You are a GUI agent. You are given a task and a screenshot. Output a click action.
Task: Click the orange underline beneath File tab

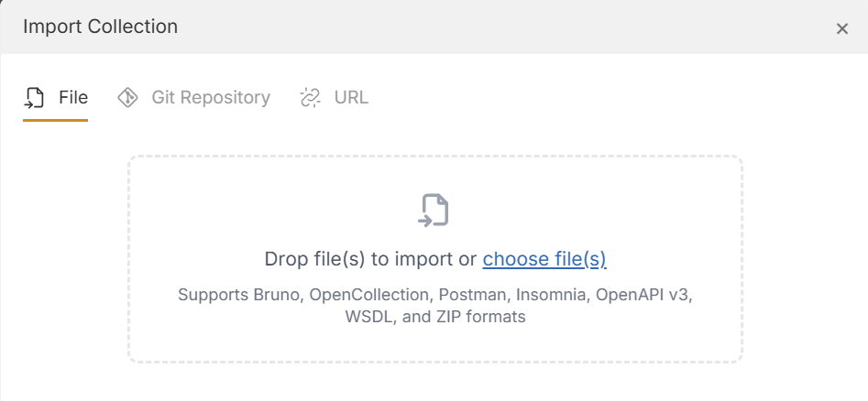pyautogui.click(x=55, y=120)
